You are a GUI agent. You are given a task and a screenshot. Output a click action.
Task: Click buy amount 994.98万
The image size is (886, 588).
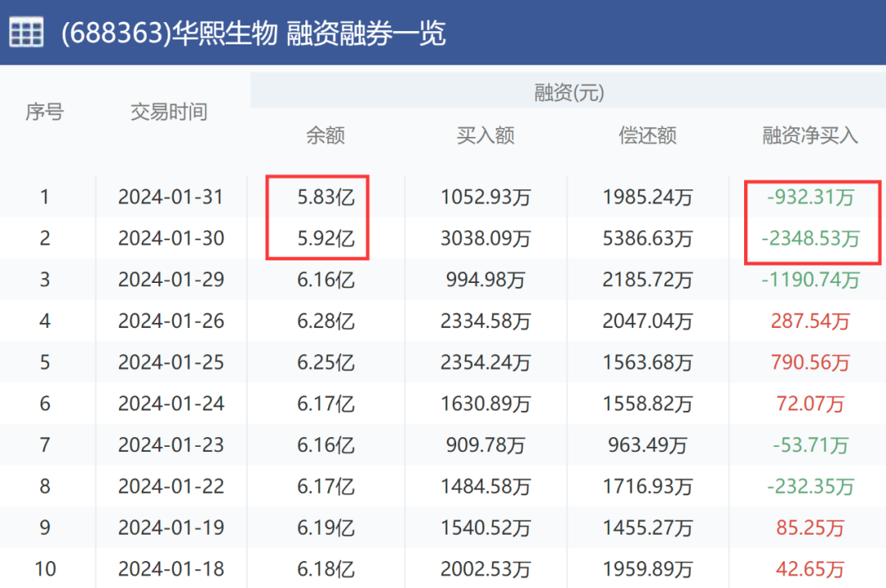tap(486, 279)
